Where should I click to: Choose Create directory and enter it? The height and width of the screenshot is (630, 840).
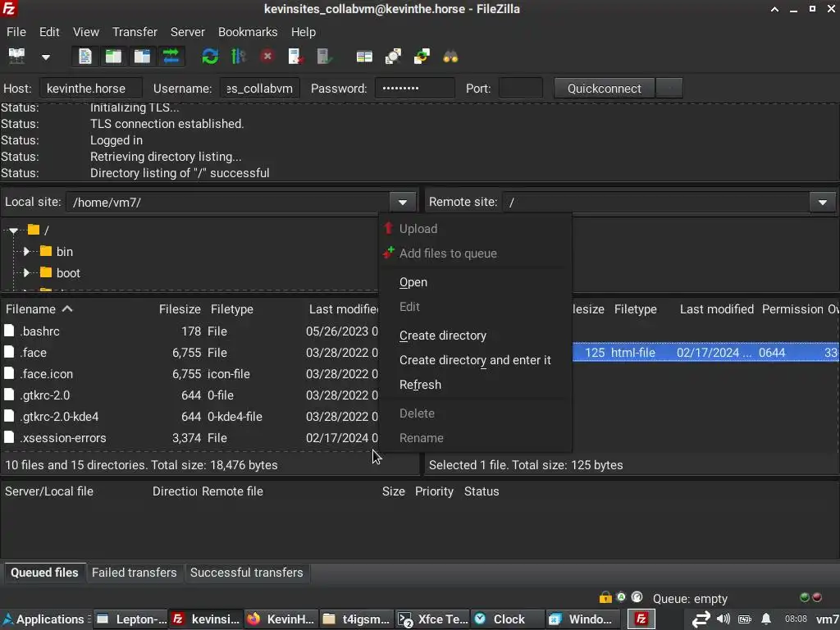[x=475, y=360]
